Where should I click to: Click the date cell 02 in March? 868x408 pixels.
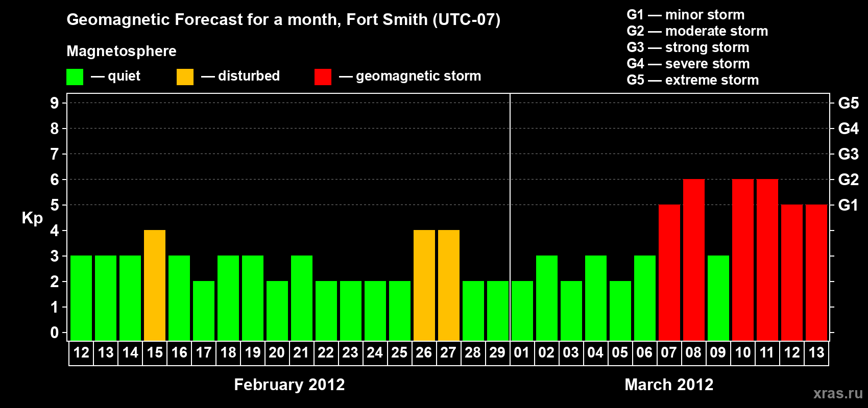coord(547,353)
